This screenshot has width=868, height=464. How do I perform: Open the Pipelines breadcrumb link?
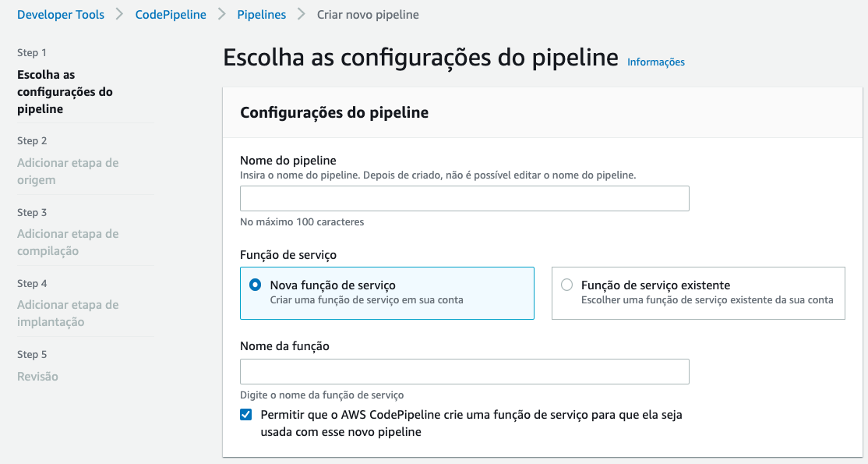261,14
